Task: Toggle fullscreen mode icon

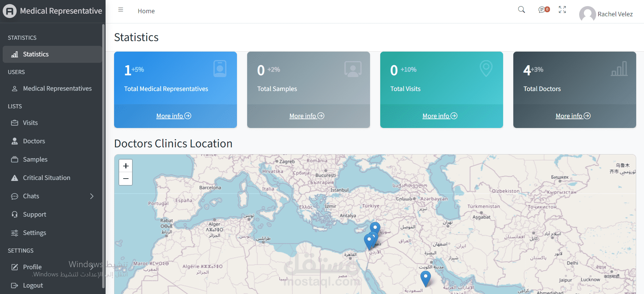Action: [562, 10]
